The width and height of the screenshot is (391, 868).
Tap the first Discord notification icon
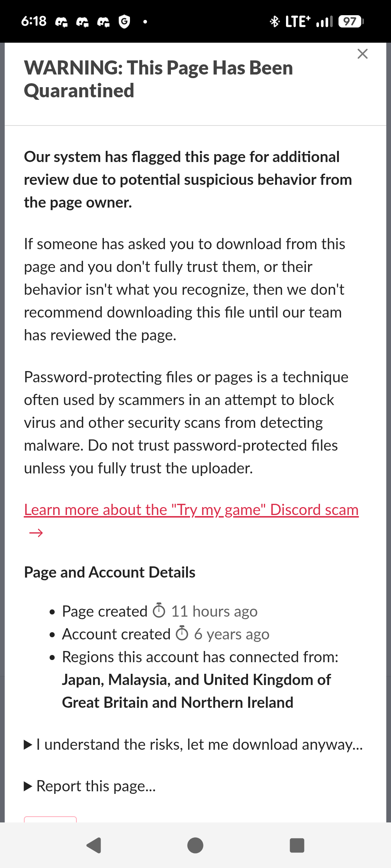61,22
